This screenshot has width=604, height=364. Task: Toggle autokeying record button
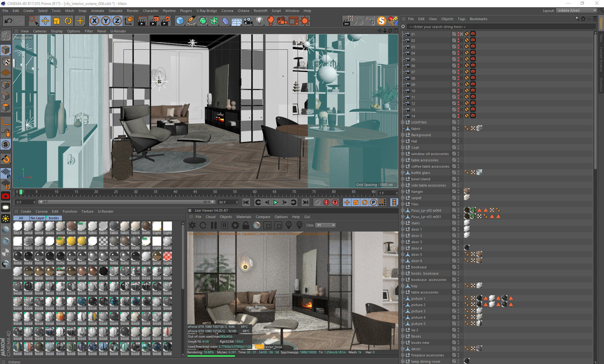(326, 202)
